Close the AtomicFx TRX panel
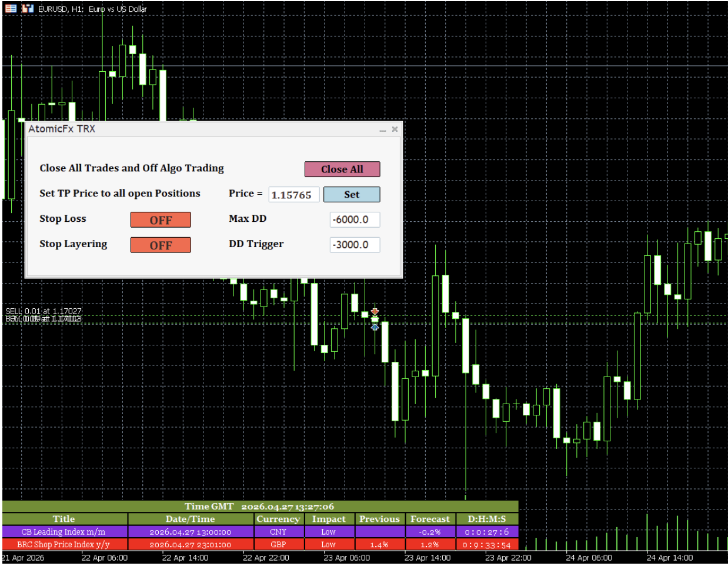 coord(395,129)
